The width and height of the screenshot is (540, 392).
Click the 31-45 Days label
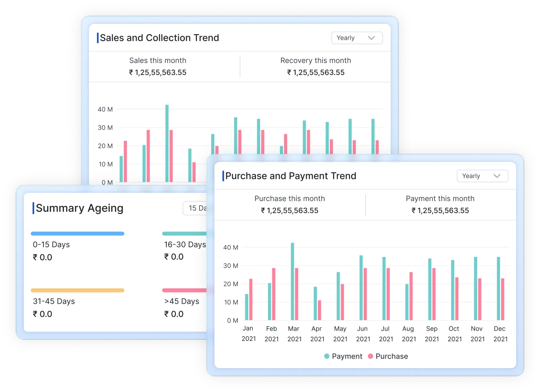click(x=54, y=301)
